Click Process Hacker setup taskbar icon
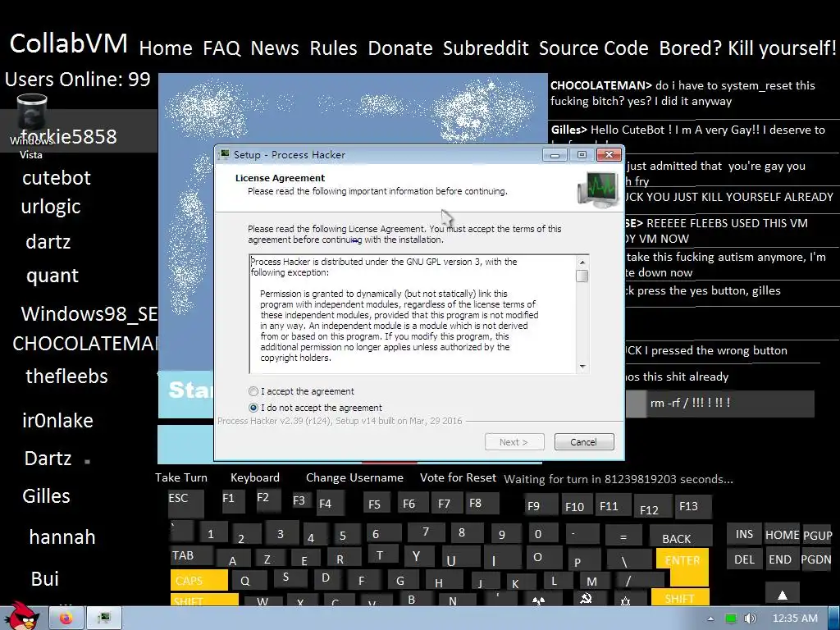 point(104,619)
